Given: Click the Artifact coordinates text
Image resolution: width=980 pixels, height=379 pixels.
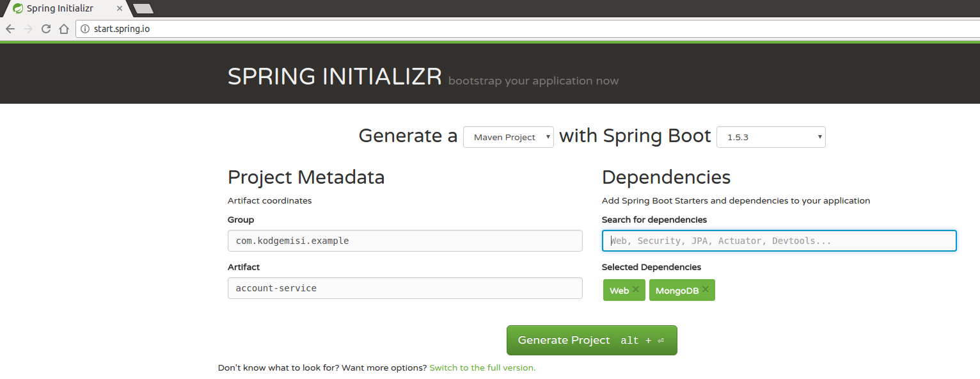Looking at the screenshot, I should [x=269, y=201].
